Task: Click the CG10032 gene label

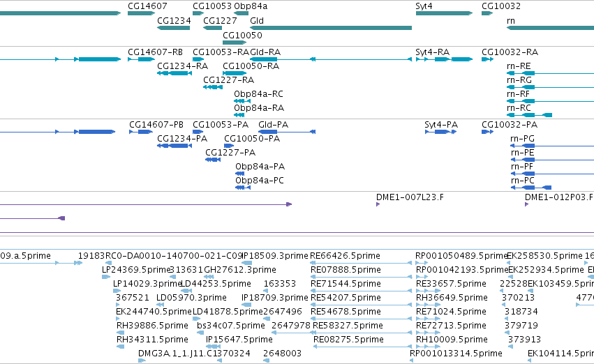Action: point(501,6)
